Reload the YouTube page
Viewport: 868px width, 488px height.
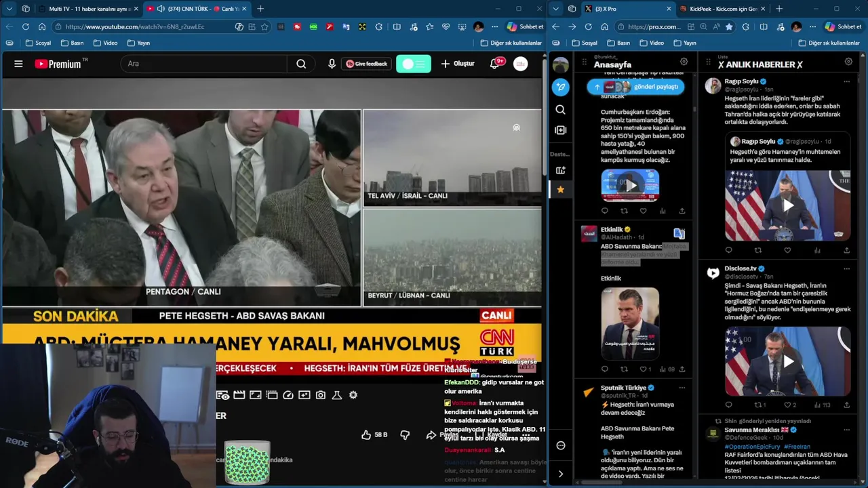tap(25, 26)
